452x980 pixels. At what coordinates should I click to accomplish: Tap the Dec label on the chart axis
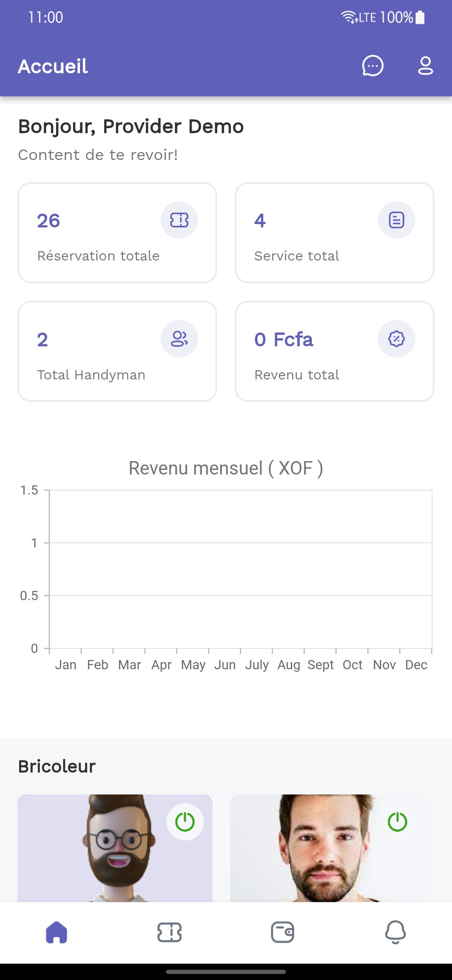(x=416, y=665)
